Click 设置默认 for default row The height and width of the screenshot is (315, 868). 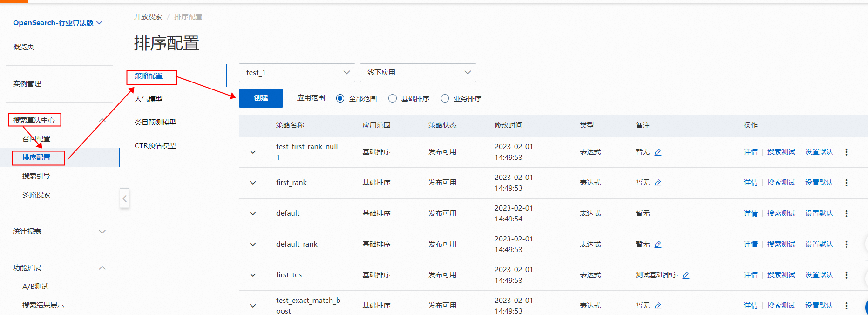(819, 213)
